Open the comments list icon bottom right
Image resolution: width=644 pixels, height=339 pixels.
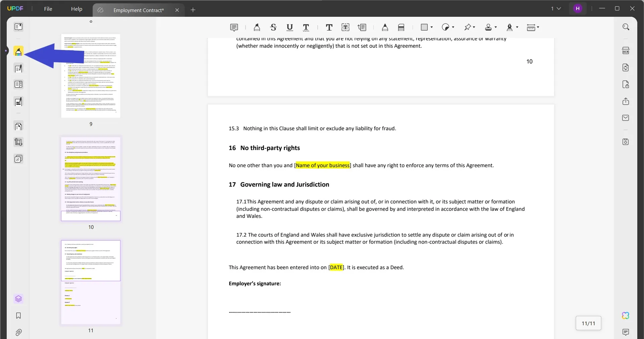[x=626, y=332]
